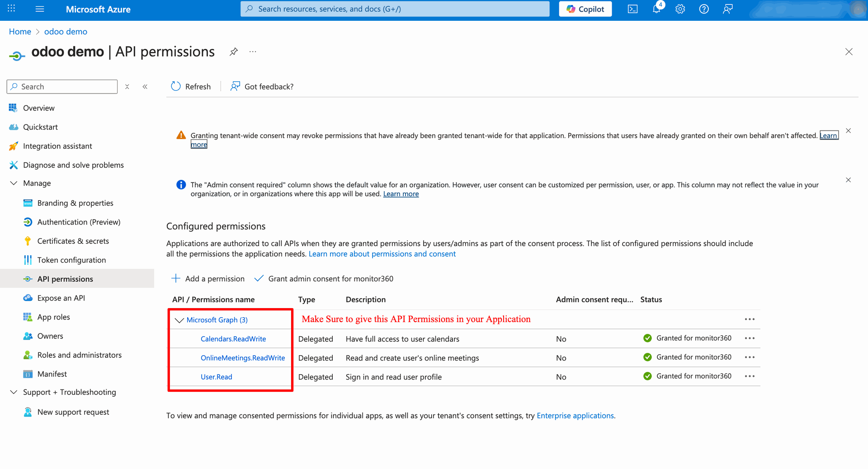Open the Azure portal hamburger menu

coord(40,9)
